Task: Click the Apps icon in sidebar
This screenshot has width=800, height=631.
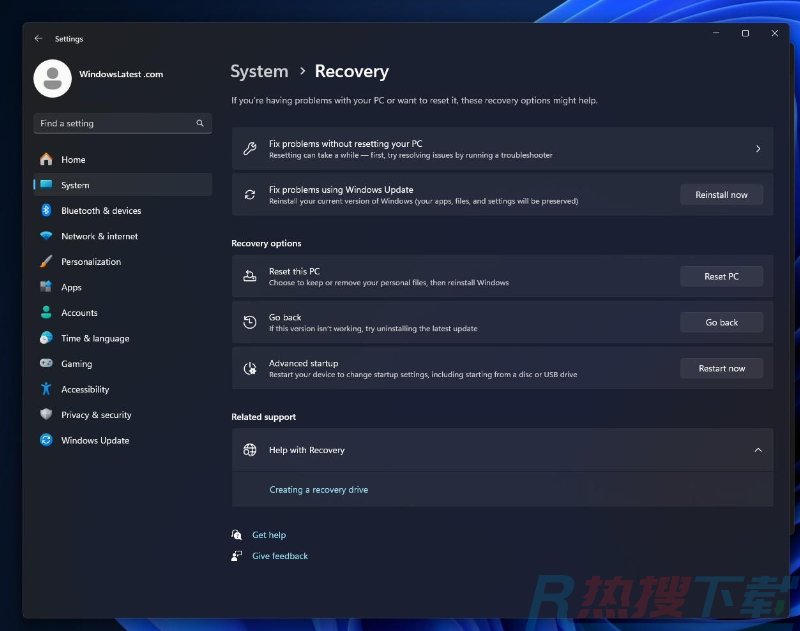Action: tap(46, 287)
